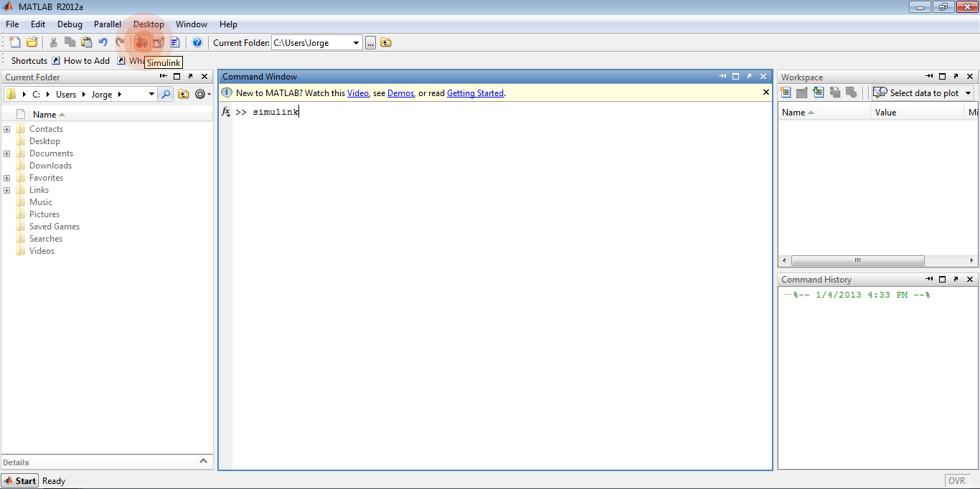Open the fx function browser
This screenshot has height=489, width=980.
click(225, 112)
